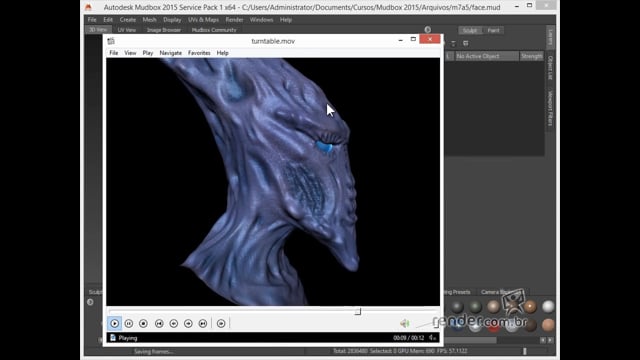Screen dimensions: 640x360
Task: Open the Lighting Presets tray tab
Action: pos(457,292)
